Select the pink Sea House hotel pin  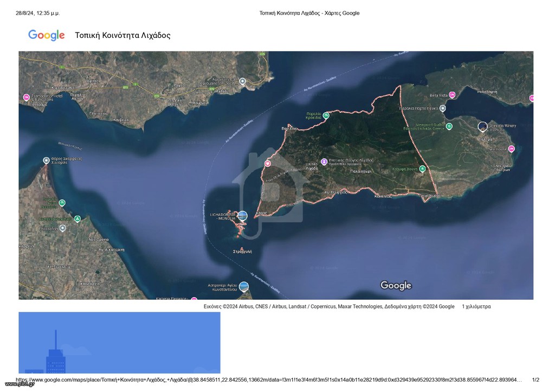pyautogui.click(x=511, y=149)
